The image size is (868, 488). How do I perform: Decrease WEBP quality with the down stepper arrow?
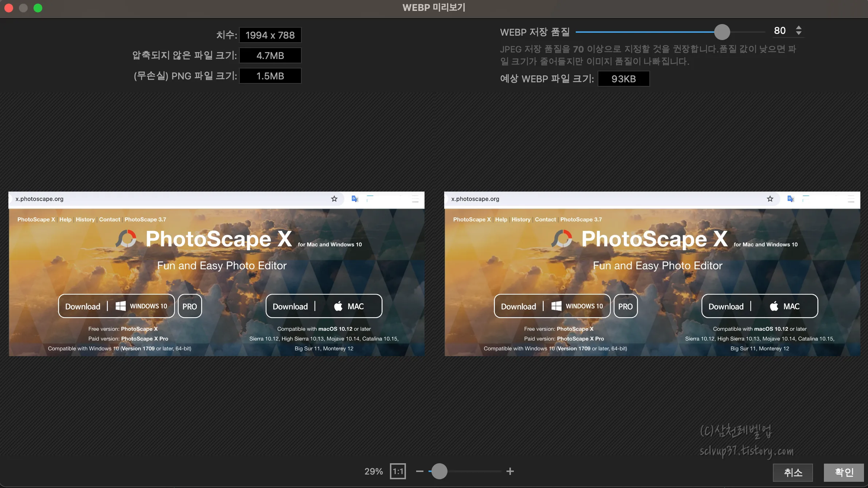click(798, 34)
